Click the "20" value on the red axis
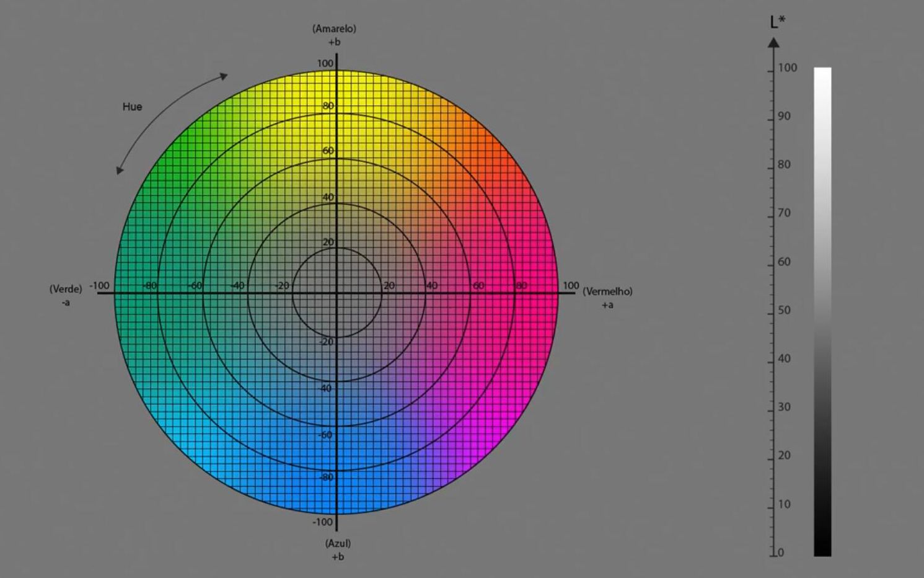 click(x=389, y=286)
